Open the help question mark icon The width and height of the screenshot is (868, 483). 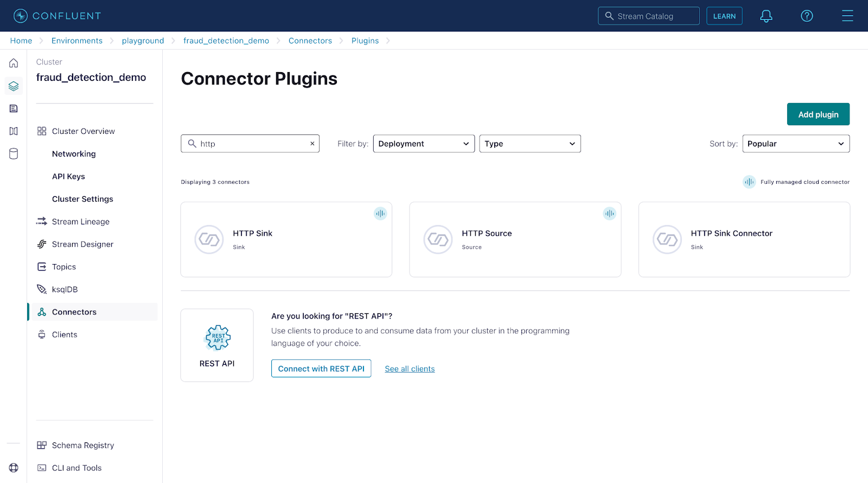coord(807,16)
